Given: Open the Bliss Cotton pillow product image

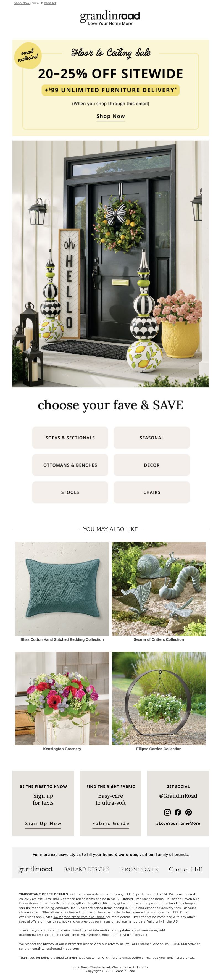Looking at the screenshot, I should click(62, 589).
